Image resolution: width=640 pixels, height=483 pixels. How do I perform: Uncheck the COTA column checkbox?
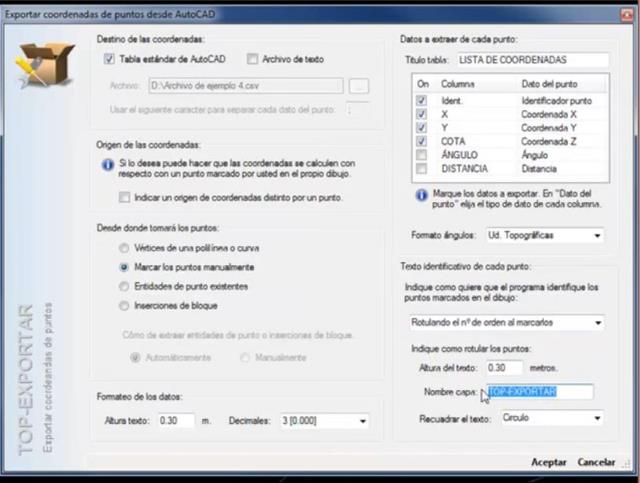(421, 141)
